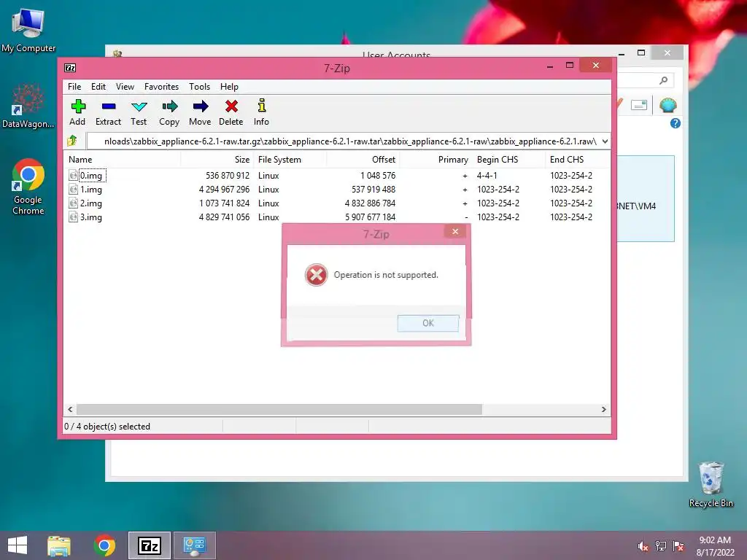
Task: Click offset value 5 907 677 184
Action: pyautogui.click(x=370, y=217)
